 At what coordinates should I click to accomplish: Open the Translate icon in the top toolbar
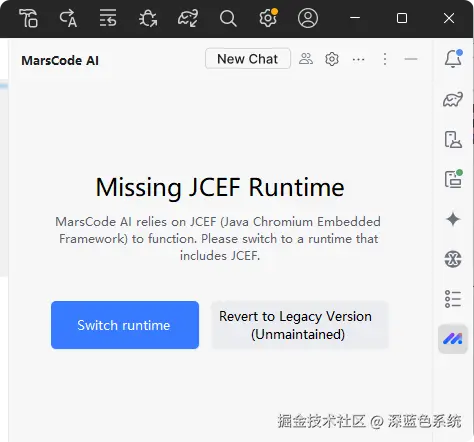click(68, 18)
